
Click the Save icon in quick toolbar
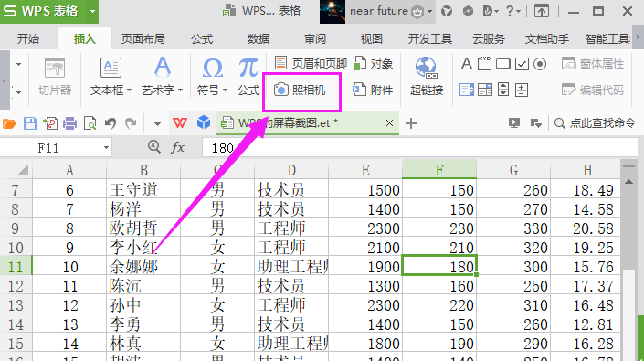click(x=29, y=123)
